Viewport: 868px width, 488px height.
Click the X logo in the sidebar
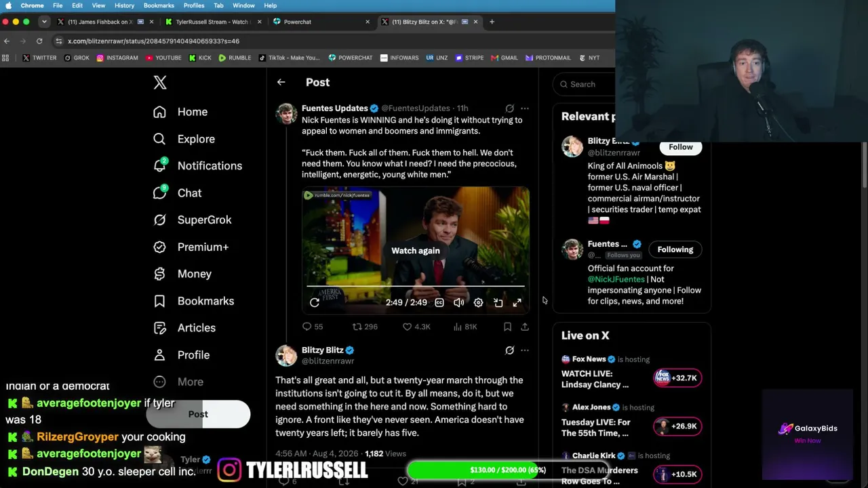(160, 83)
